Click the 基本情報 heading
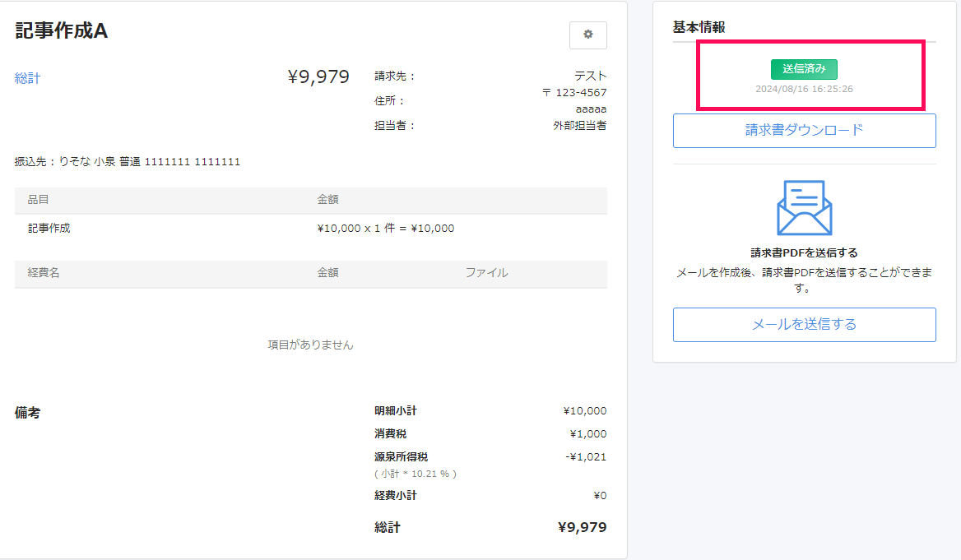Image resolution: width=961 pixels, height=560 pixels. [x=699, y=28]
